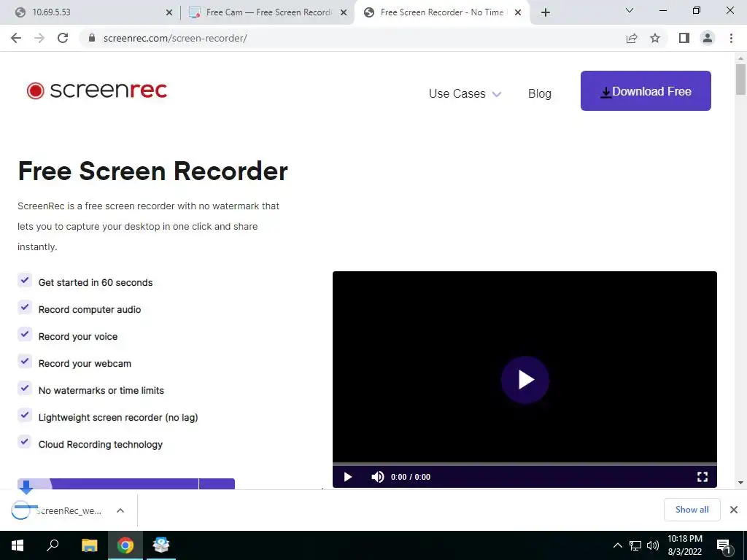The height and width of the screenshot is (560, 747).
Task: Click checkmark beside Record your webcam
Action: coord(24,362)
